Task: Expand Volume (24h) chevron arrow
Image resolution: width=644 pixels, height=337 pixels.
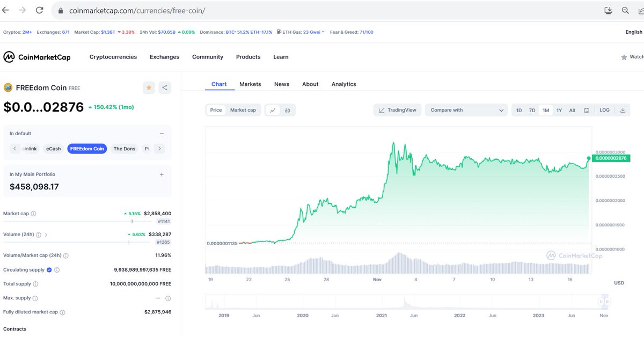Action: (46, 235)
